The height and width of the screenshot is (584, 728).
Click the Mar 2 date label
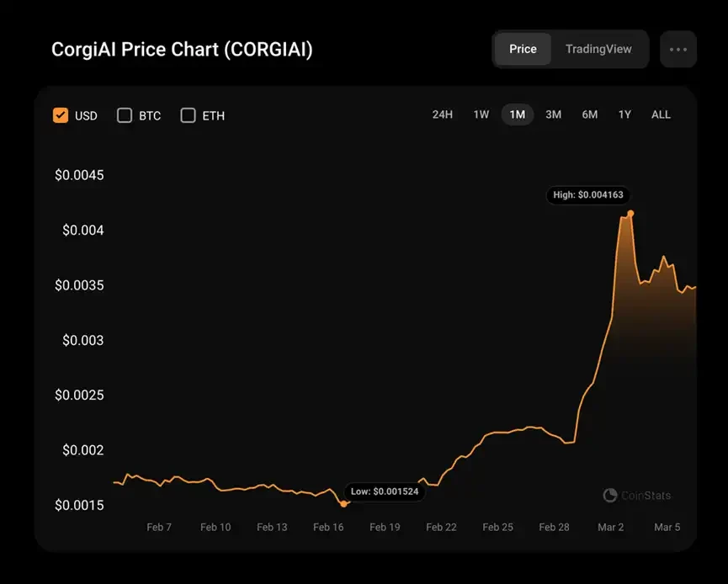pos(611,528)
